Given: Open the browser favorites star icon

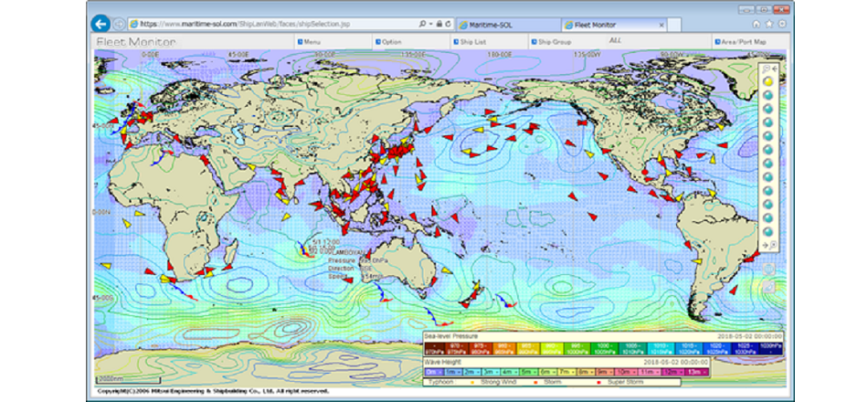Looking at the screenshot, I should click(769, 23).
